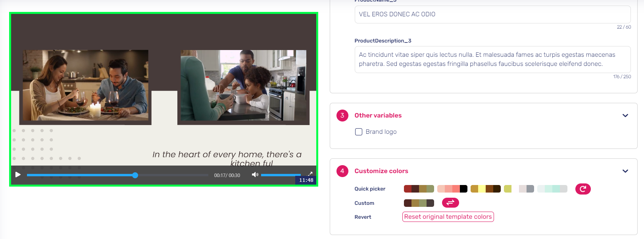Click the ProductName_3 text field
644x239 pixels.
coord(492,14)
